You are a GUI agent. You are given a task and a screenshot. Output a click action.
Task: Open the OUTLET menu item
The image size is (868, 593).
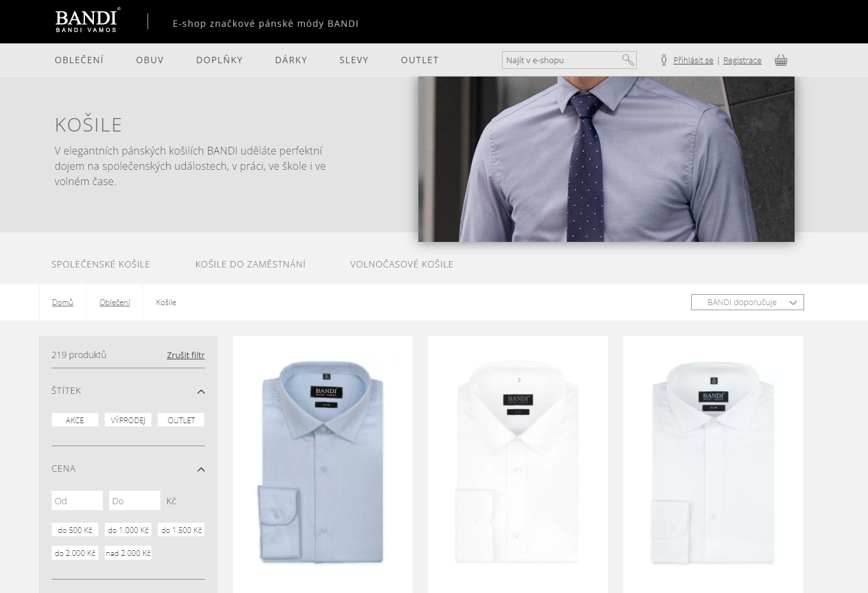point(420,60)
